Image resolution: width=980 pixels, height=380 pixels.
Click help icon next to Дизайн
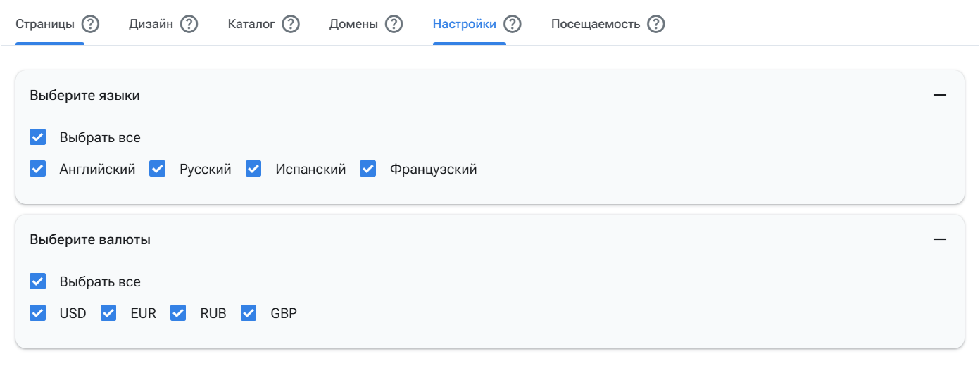click(x=189, y=24)
